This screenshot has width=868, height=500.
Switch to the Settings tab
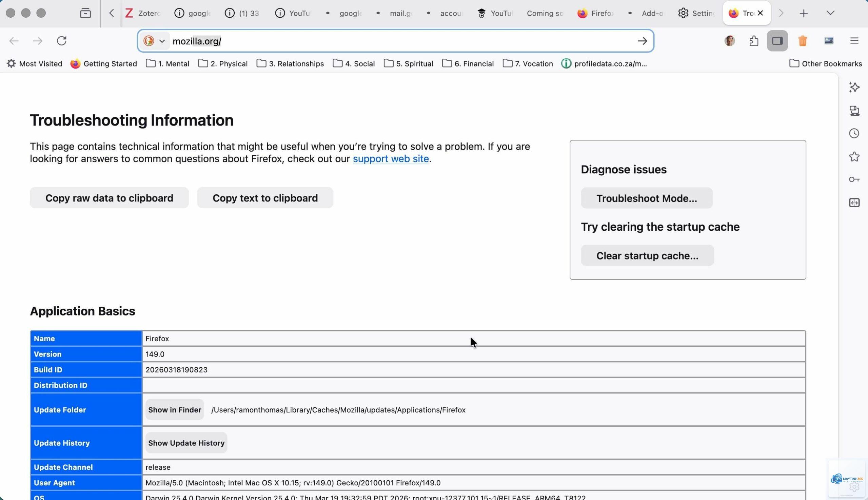(697, 13)
